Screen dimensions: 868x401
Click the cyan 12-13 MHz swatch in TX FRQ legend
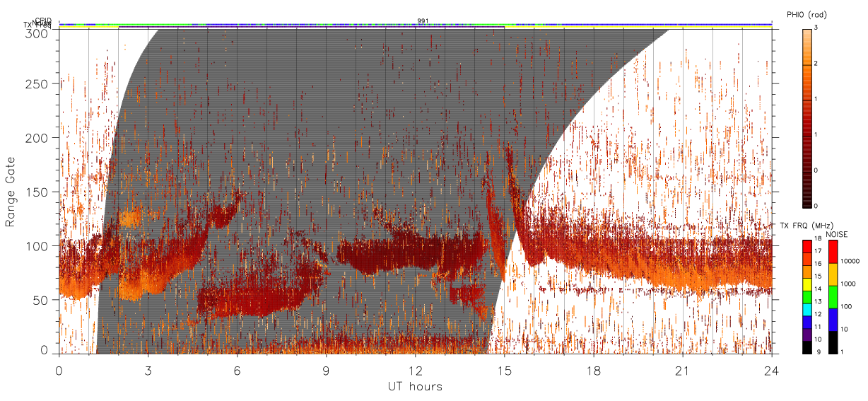807,309
